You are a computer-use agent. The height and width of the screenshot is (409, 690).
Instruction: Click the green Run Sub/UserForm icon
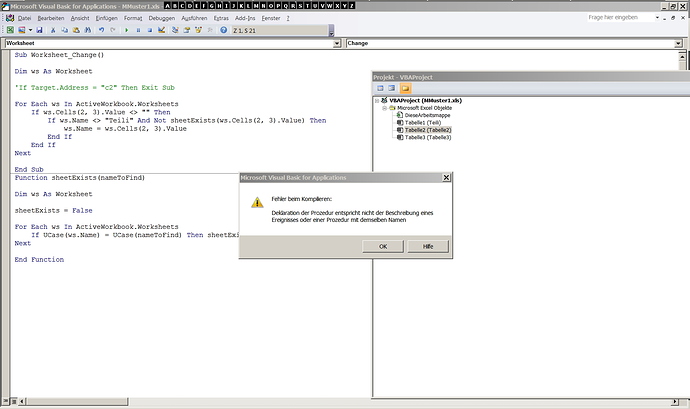click(x=127, y=30)
